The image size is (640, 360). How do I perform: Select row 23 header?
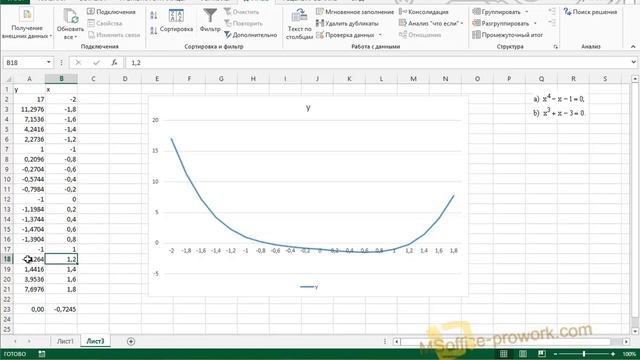tap(7, 309)
